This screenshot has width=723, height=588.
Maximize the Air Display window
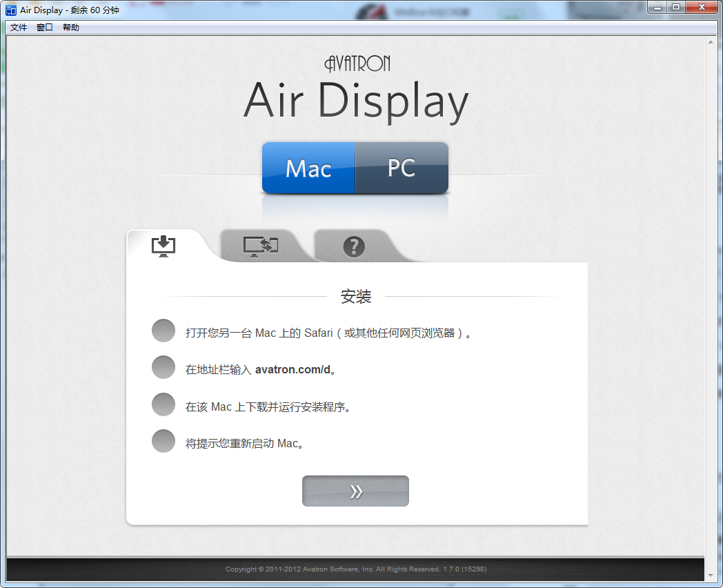click(x=675, y=8)
